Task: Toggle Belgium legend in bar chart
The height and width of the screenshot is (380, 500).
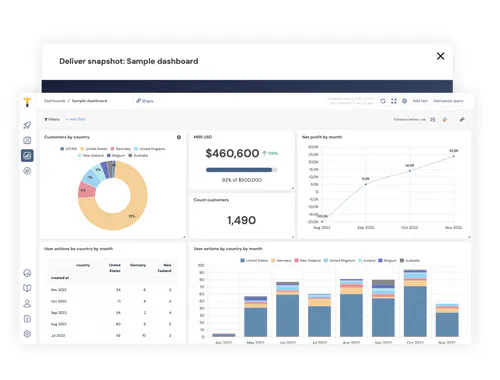Action: pos(387,260)
